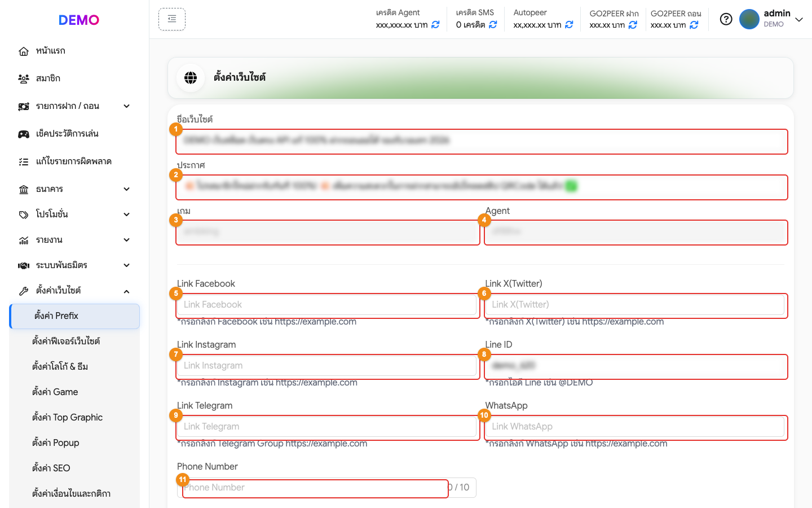Open ตั้งค่าโลโก้ & ธีม menu item
Viewport: 812px width, 508px height.
[74, 367]
